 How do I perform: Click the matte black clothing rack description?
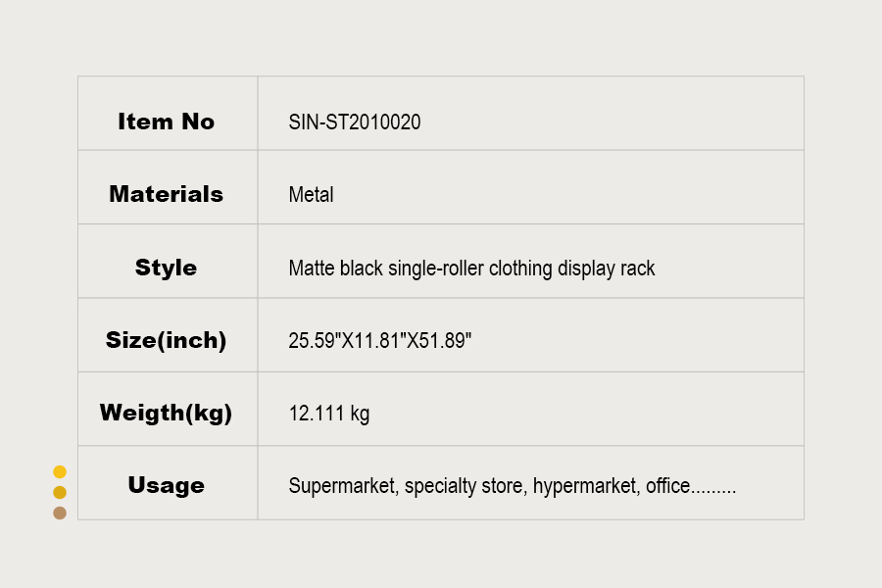click(471, 269)
